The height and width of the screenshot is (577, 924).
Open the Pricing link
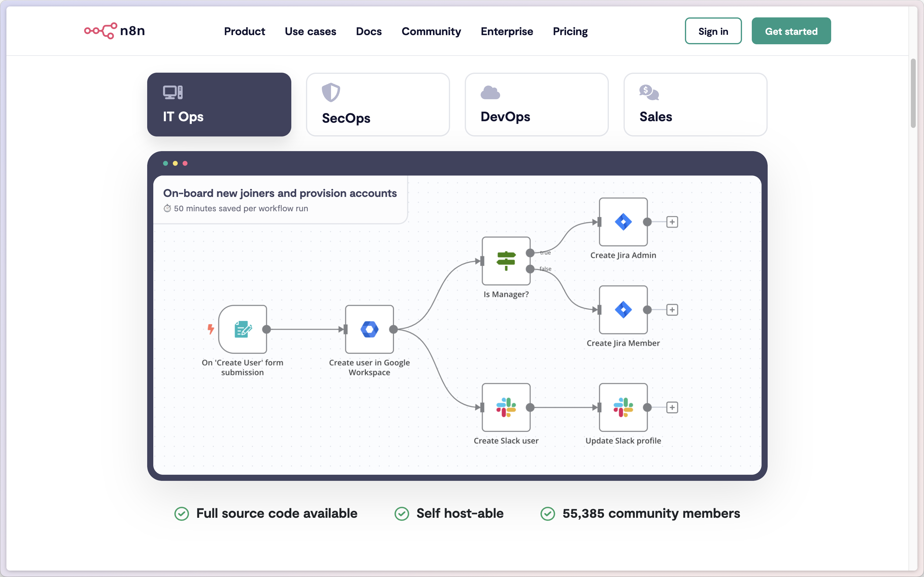(x=570, y=31)
